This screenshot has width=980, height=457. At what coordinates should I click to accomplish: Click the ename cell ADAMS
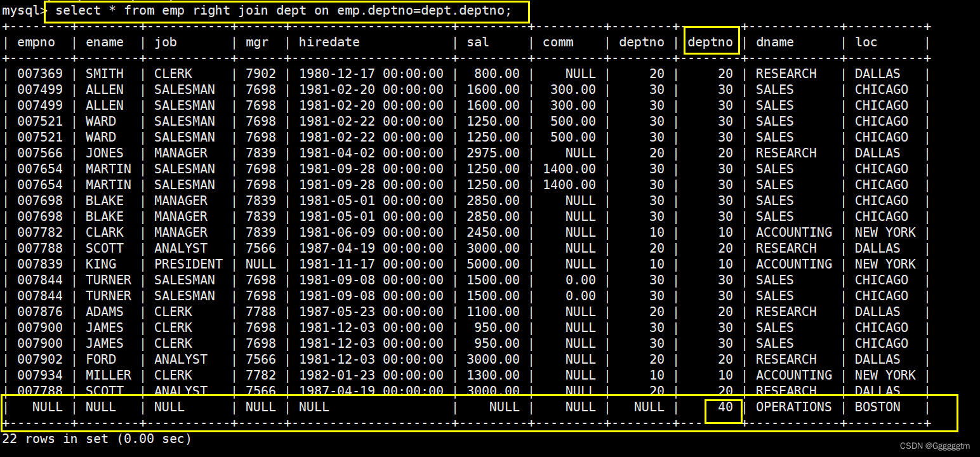point(105,312)
